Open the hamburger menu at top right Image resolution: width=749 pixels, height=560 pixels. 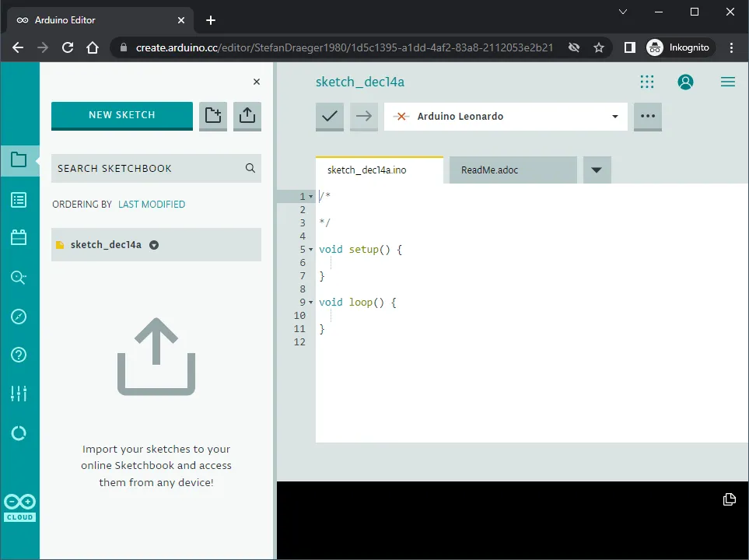727,82
